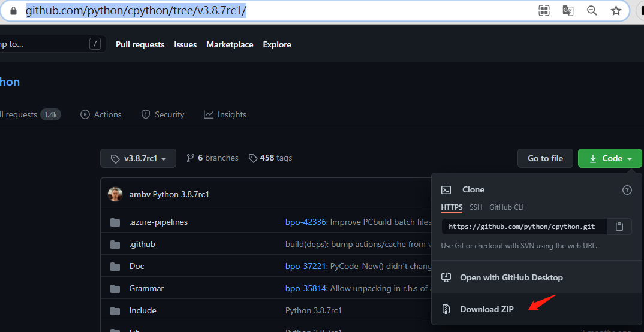
Task: Open the Doc folder
Action: point(137,266)
